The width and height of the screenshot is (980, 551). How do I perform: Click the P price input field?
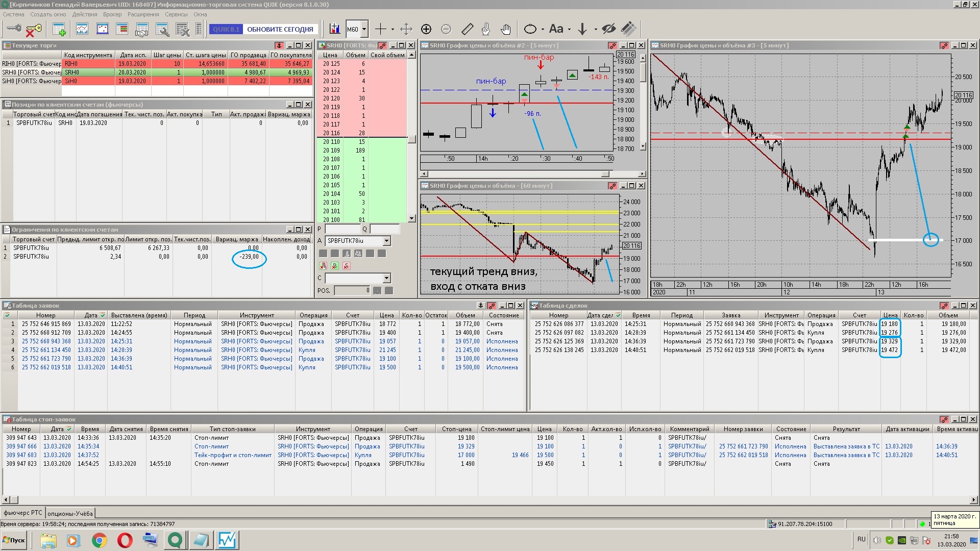(342, 229)
